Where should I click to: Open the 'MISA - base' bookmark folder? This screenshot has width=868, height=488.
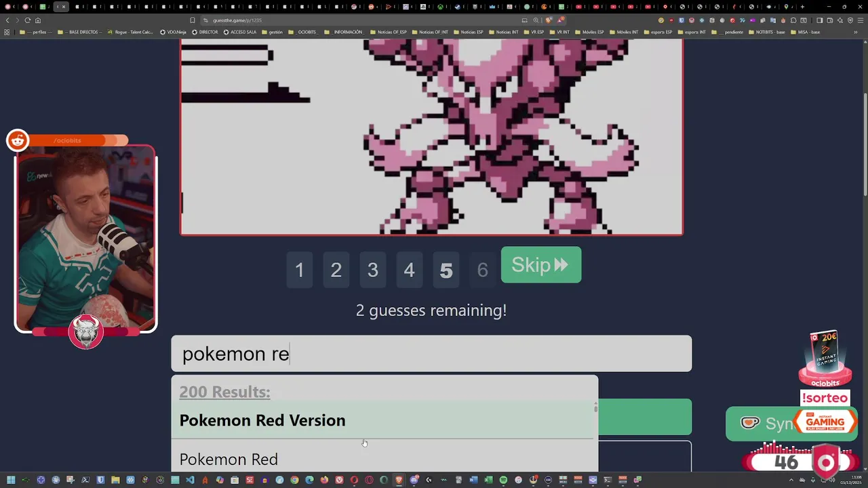805,32
